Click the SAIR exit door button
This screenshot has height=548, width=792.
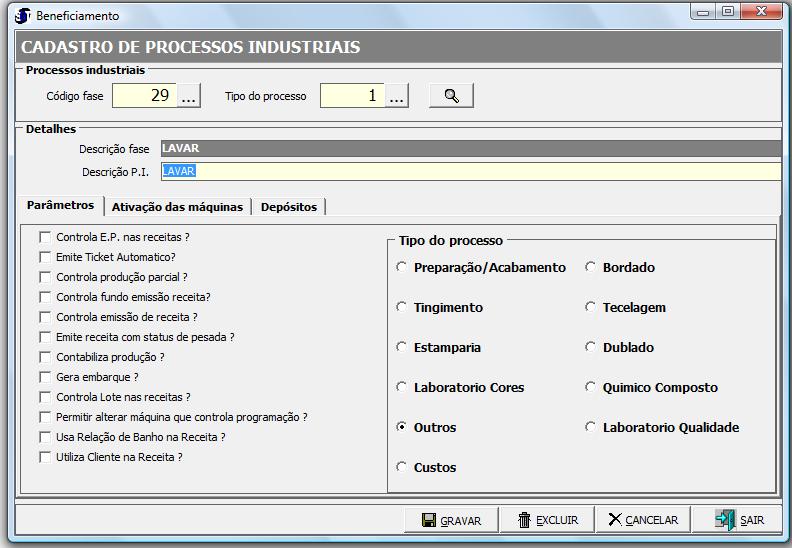pyautogui.click(x=739, y=520)
